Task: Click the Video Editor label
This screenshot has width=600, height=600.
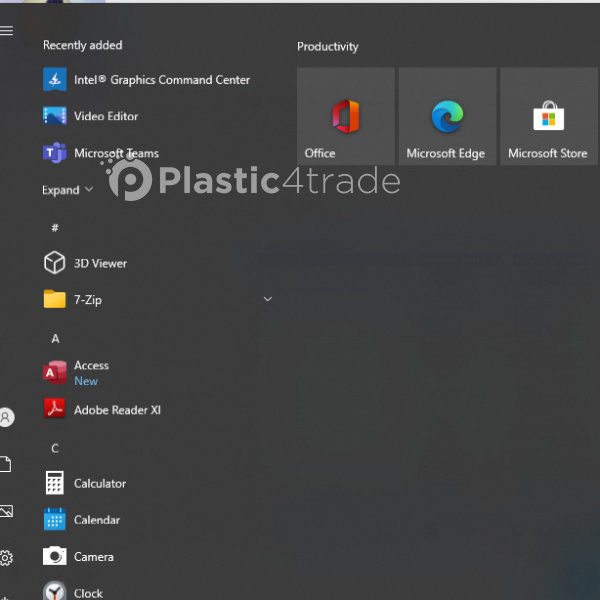Action: tap(106, 116)
